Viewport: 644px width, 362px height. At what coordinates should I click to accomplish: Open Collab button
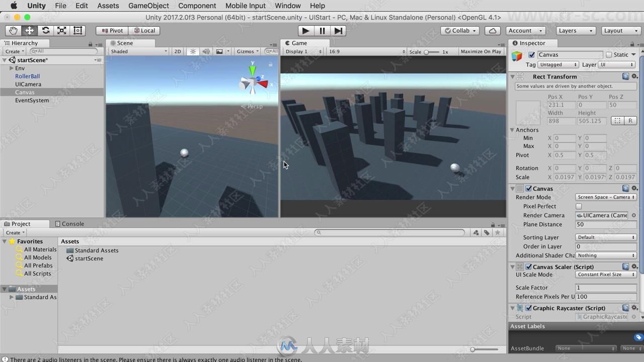pos(460,31)
